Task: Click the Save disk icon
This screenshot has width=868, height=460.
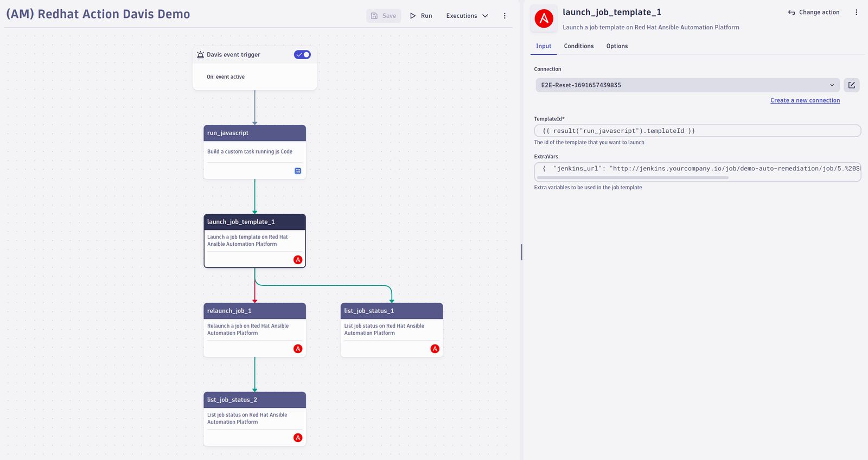Action: coord(374,16)
